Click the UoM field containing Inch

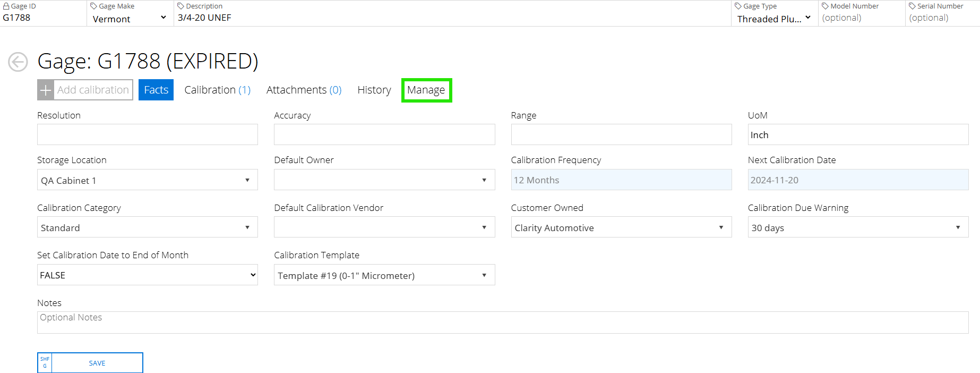(x=858, y=134)
